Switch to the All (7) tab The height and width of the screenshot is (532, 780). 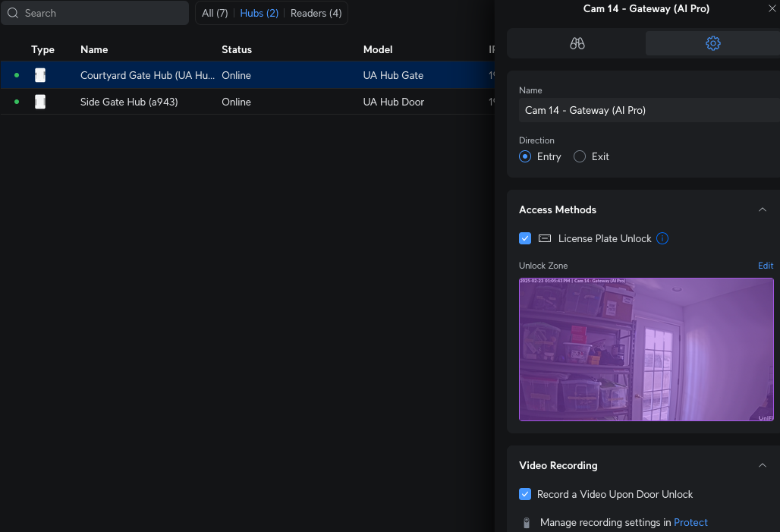(215, 13)
